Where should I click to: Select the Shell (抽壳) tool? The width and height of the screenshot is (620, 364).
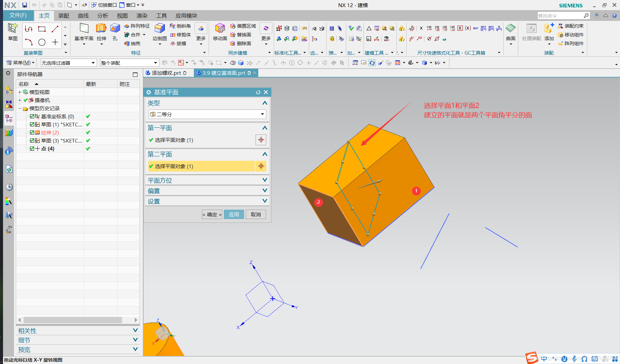click(x=132, y=43)
